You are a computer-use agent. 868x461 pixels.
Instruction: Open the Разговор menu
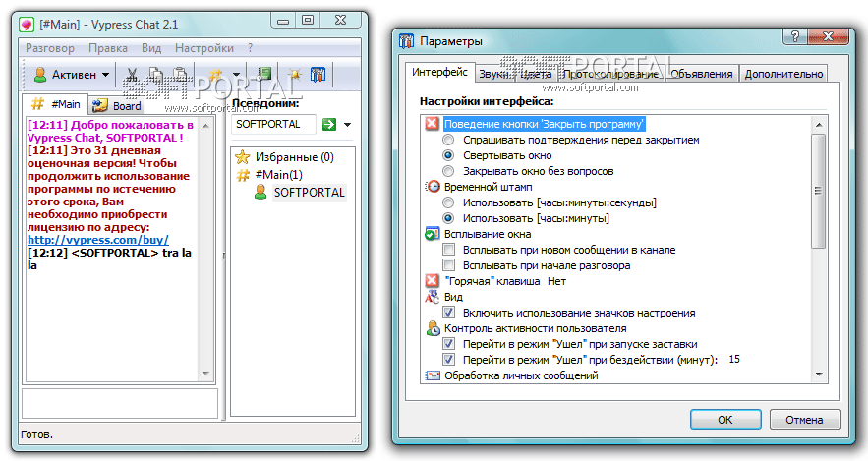50,48
